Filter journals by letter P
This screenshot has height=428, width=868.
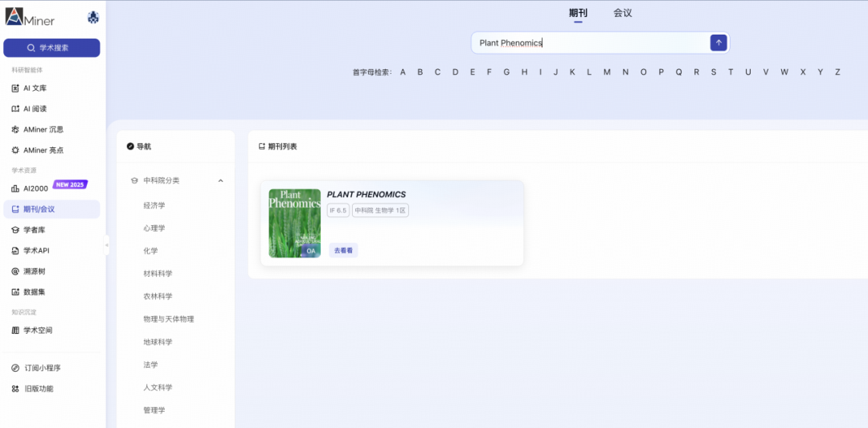point(661,72)
